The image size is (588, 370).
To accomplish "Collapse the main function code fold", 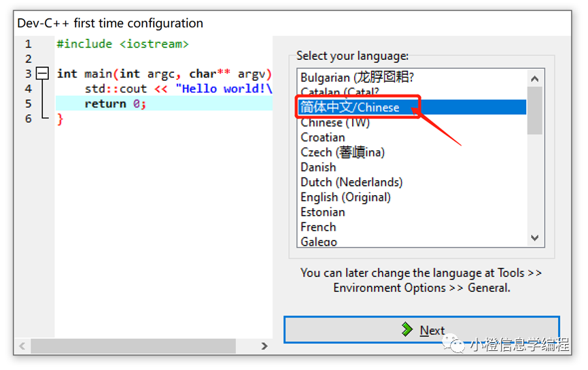I will [42, 73].
